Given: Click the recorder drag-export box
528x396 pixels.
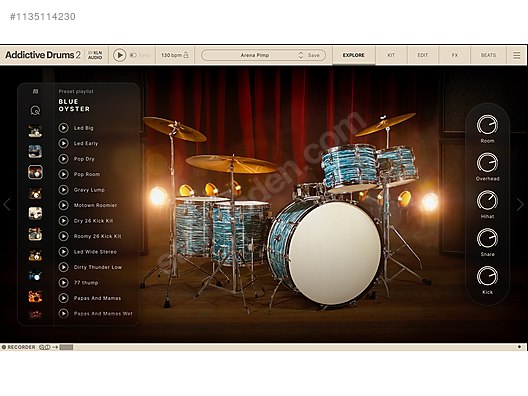Looking at the screenshot, I should 66,347.
